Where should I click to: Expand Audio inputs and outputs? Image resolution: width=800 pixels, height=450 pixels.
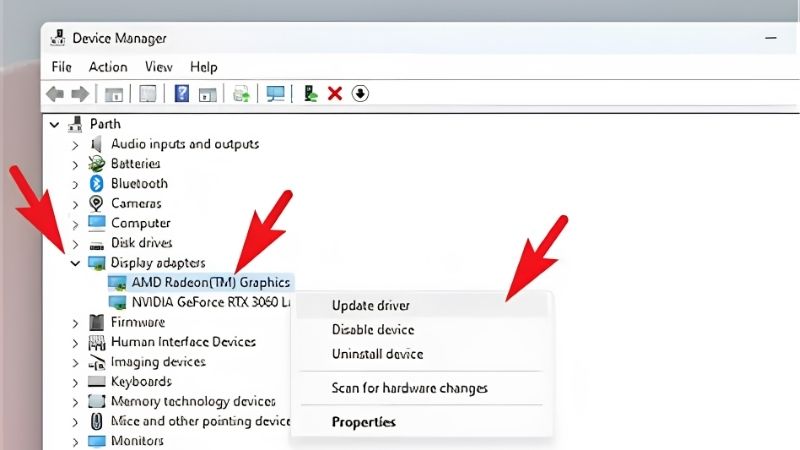coord(76,145)
